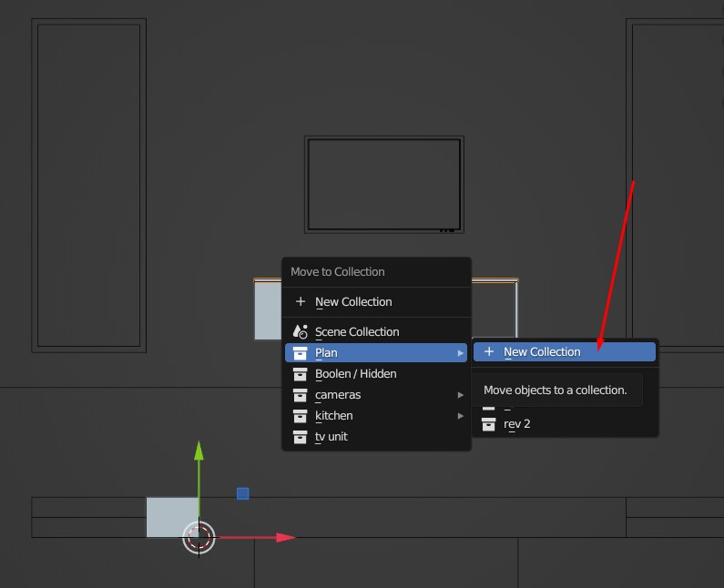Expand the cameras collection submenu arrow
The image size is (724, 588).
tap(460, 395)
